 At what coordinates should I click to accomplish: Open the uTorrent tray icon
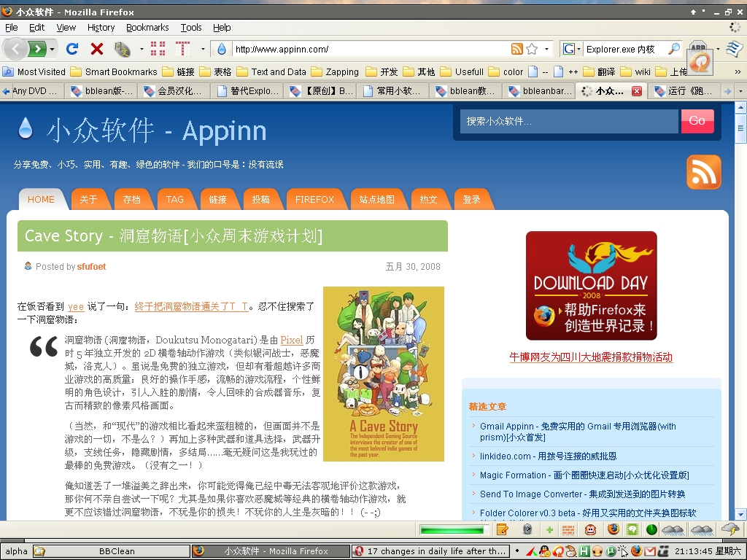click(x=610, y=551)
